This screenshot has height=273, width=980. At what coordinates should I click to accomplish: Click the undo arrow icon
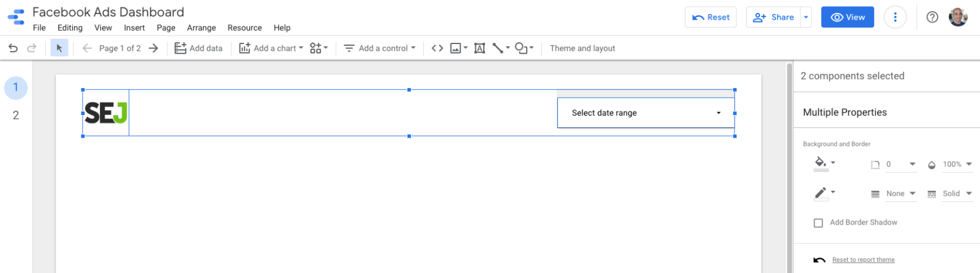tap(13, 48)
